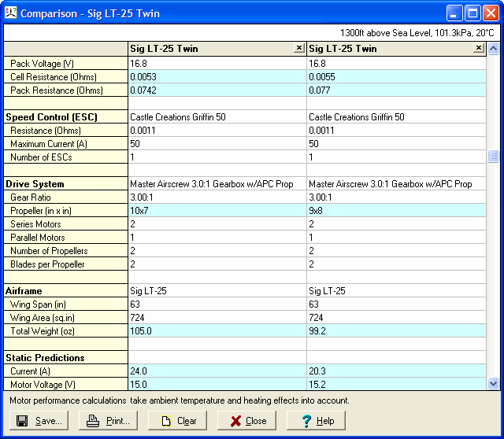Viewport: 504px width, 439px height.
Task: Click the vertical scrollbar thumb
Action: [x=493, y=157]
